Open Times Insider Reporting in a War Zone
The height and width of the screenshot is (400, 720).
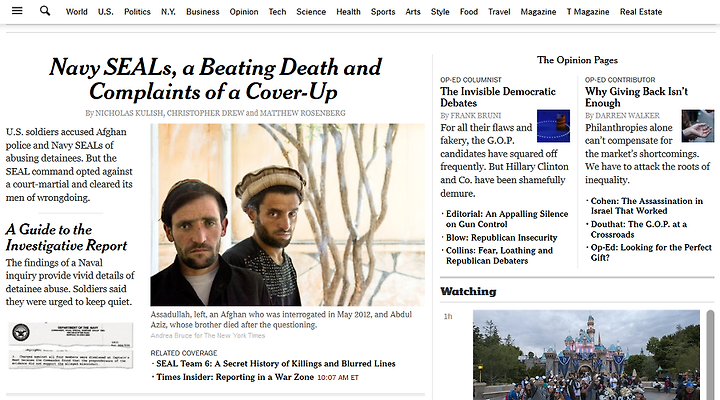(235, 377)
